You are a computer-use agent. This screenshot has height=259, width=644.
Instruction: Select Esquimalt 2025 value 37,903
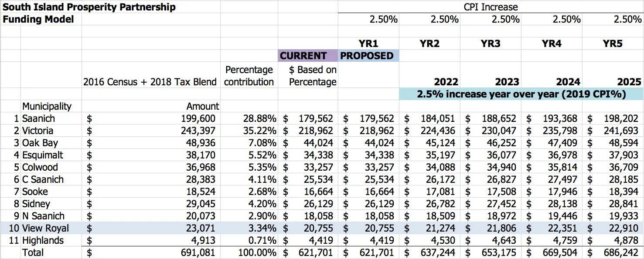click(x=624, y=155)
